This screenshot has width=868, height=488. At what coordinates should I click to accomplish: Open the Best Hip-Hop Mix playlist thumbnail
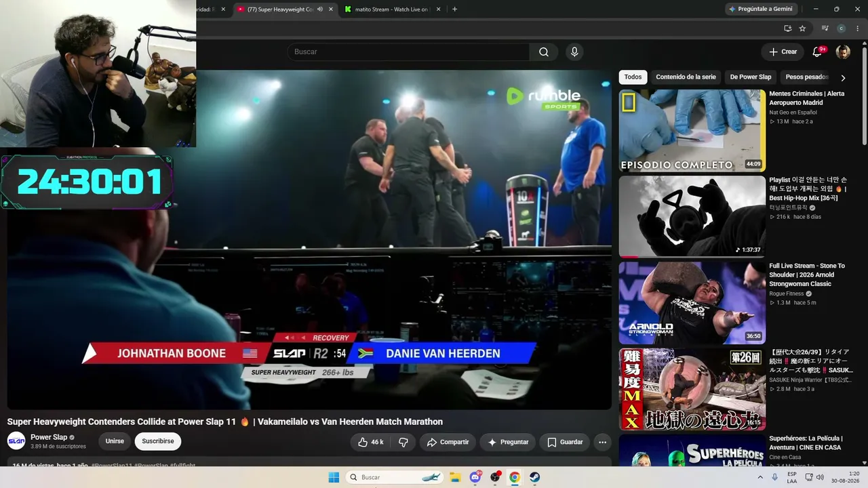(692, 217)
